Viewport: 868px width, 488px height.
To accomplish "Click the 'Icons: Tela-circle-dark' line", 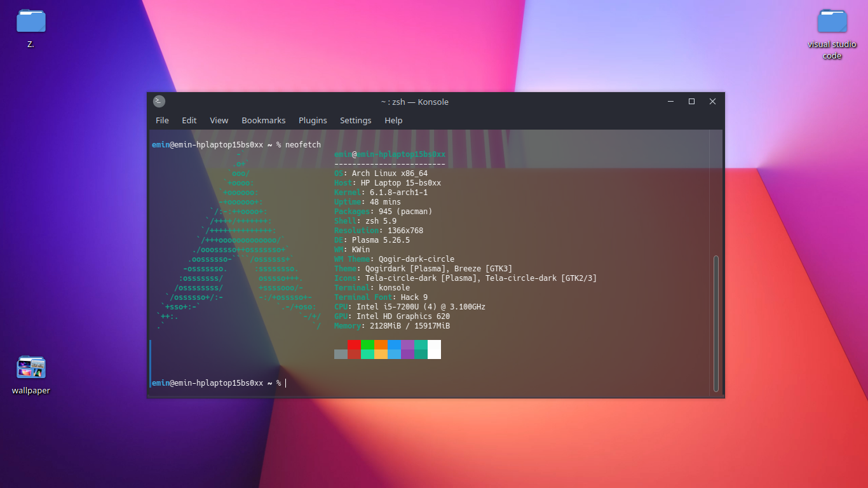I will [465, 278].
